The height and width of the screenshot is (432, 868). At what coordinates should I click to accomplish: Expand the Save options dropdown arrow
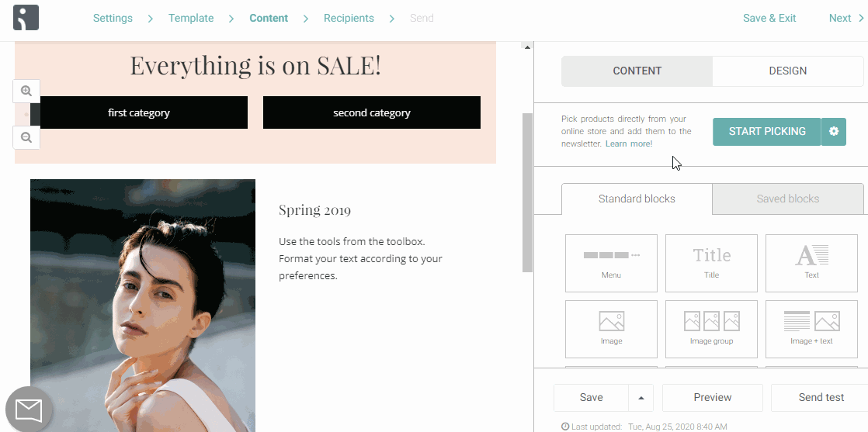click(x=641, y=398)
